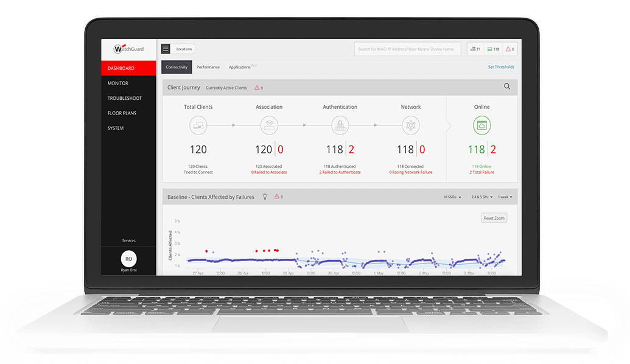Select the green Online status icon
630x364 pixels.
481,125
